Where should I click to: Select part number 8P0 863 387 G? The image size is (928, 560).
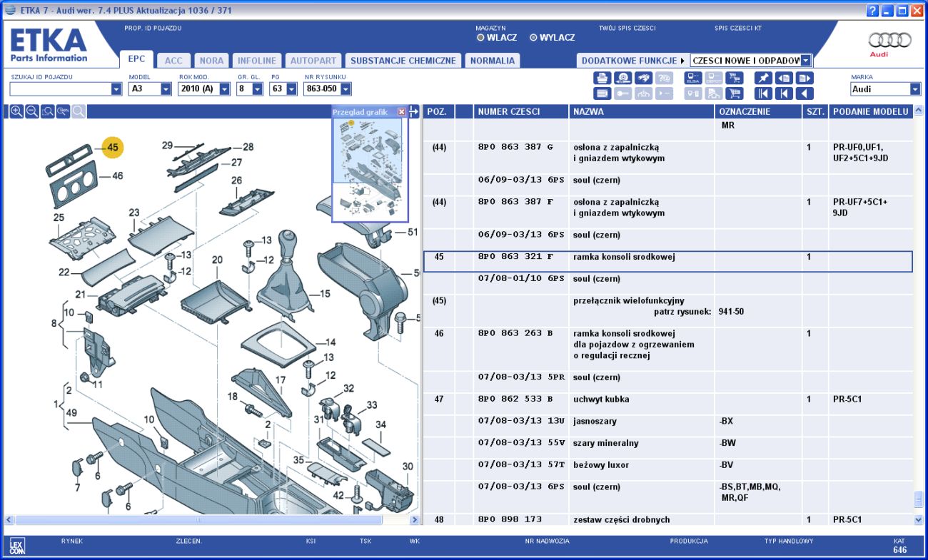click(x=515, y=147)
